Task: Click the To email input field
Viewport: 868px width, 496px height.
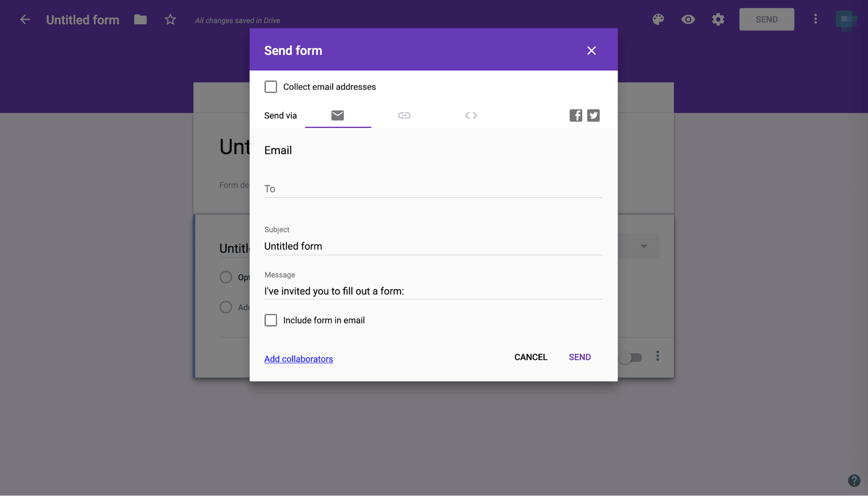Action: [x=433, y=188]
